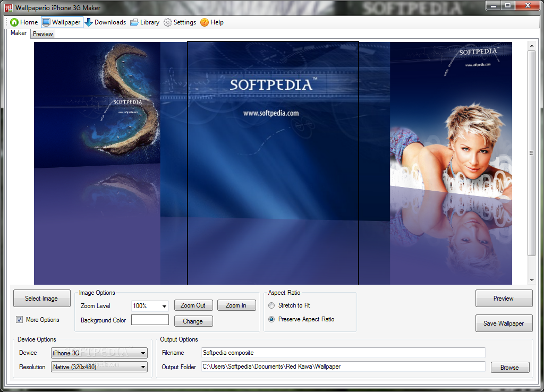Viewport: 544px width, 392px height.
Task: Switch to the Preview tab
Action: coord(42,34)
